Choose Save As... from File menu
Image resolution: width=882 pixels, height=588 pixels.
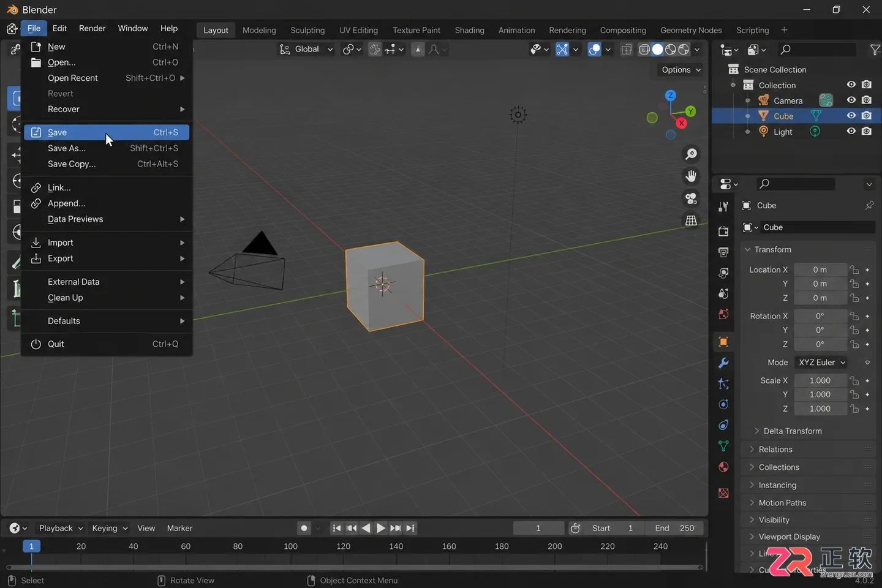[107, 148]
